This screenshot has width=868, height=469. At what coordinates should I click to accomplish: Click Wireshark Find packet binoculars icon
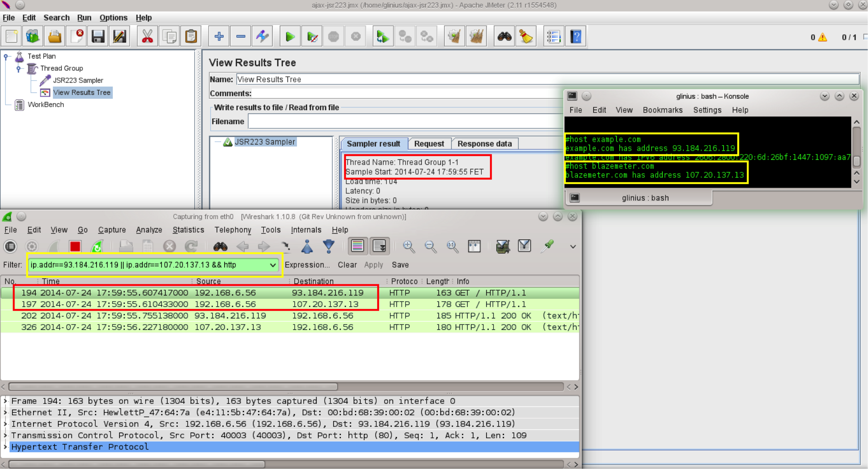pos(221,247)
